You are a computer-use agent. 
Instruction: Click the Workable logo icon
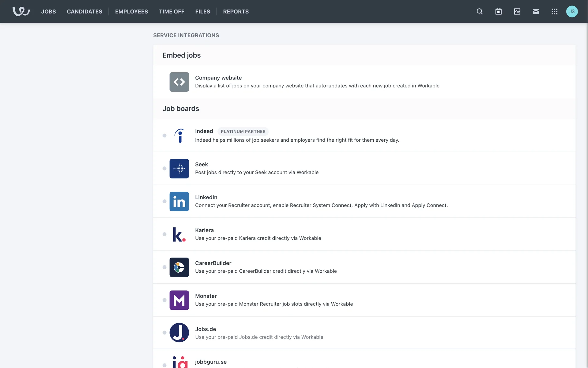click(x=21, y=11)
